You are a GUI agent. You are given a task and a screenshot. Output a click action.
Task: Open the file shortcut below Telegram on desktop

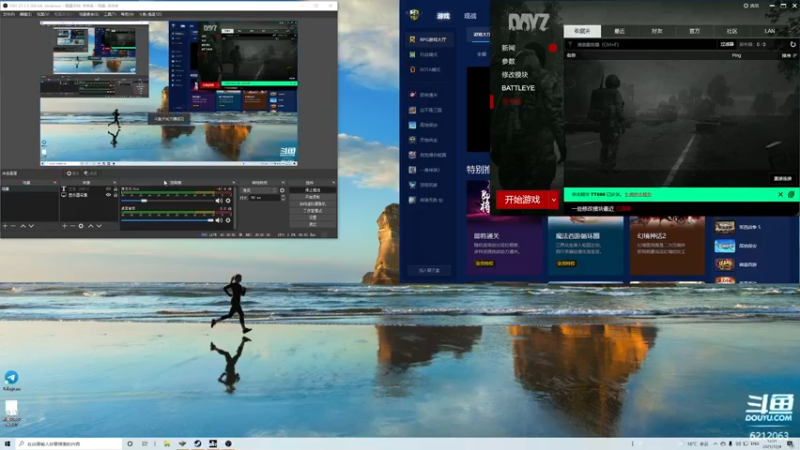point(11,413)
